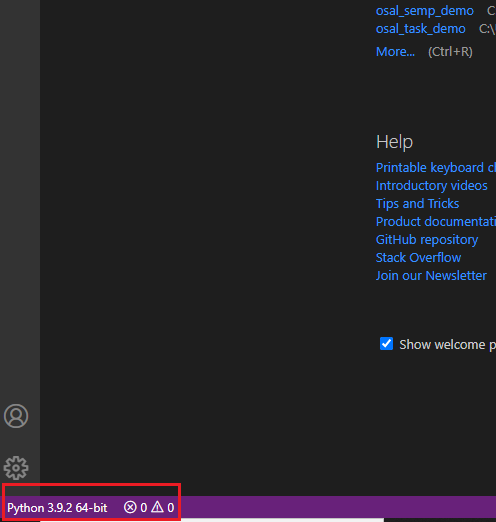The width and height of the screenshot is (496, 522).
Task: Click the (Ctrl+R) shortcut hint text
Action: tap(450, 52)
